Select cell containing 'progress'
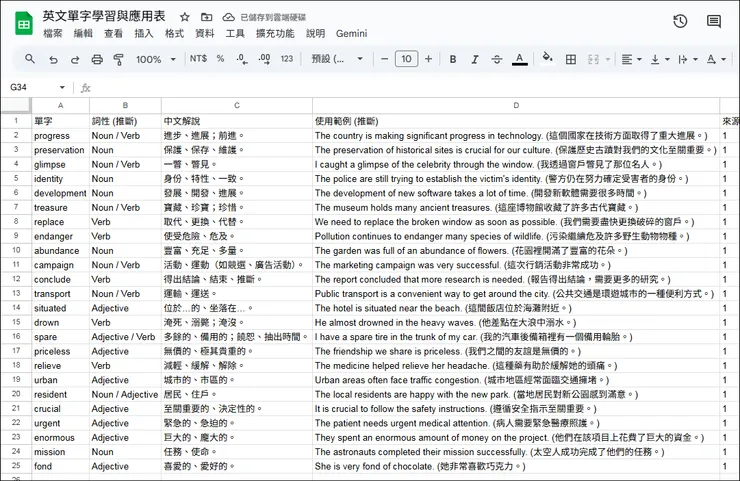Image resolution: width=740 pixels, height=481 pixels. 60,135
